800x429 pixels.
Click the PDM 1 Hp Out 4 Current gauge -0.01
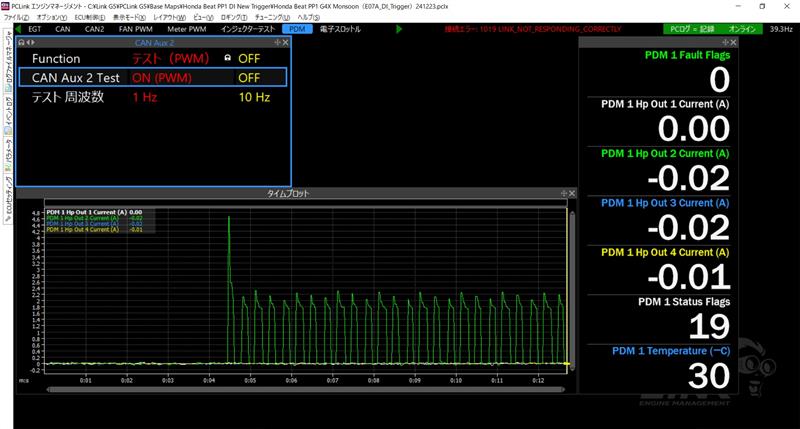pos(689,277)
